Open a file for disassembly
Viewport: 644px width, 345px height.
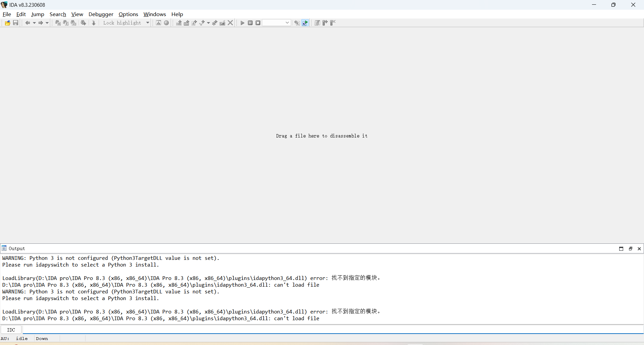[7, 22]
